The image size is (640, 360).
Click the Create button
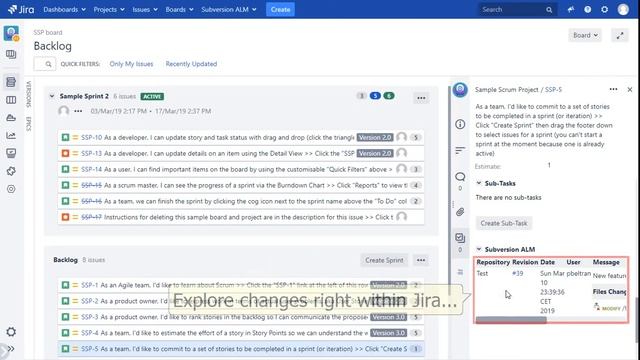[280, 9]
